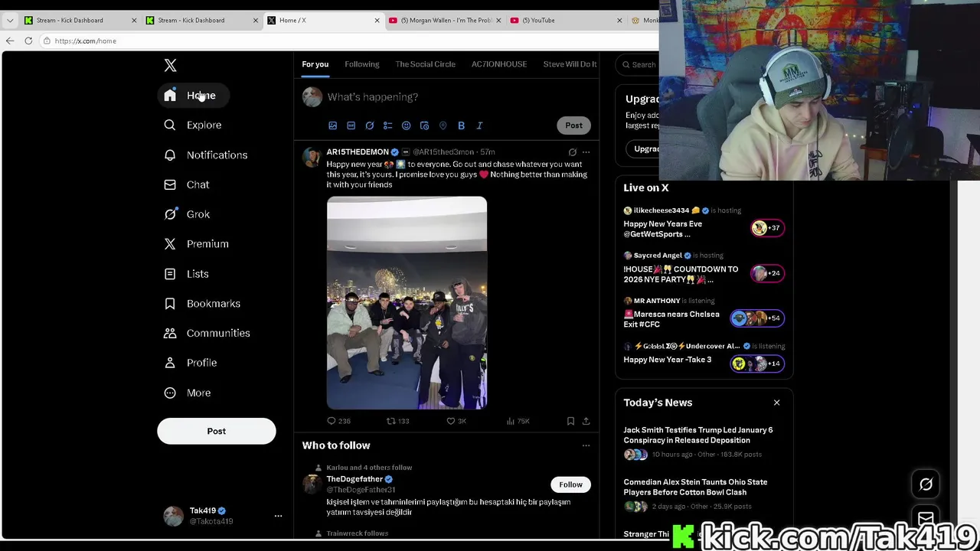Open the emoji picker in composer
Image resolution: width=980 pixels, height=551 pixels.
click(x=406, y=126)
